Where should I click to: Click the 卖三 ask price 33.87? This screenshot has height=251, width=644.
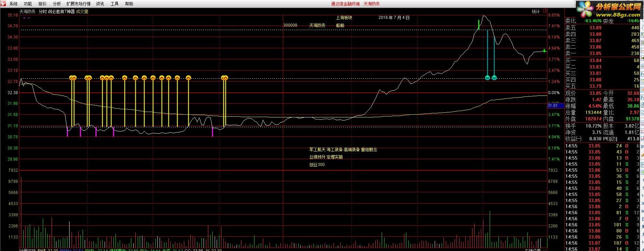(595, 40)
